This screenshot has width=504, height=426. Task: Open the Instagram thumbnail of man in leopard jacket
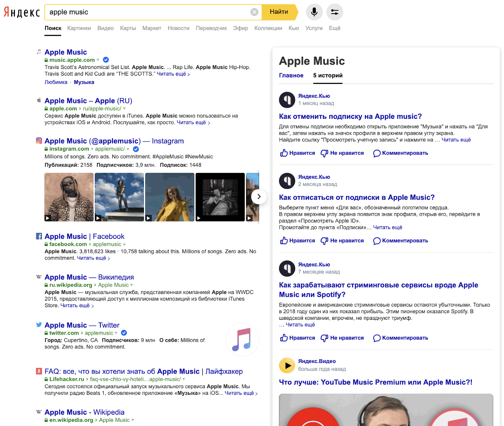click(x=69, y=197)
